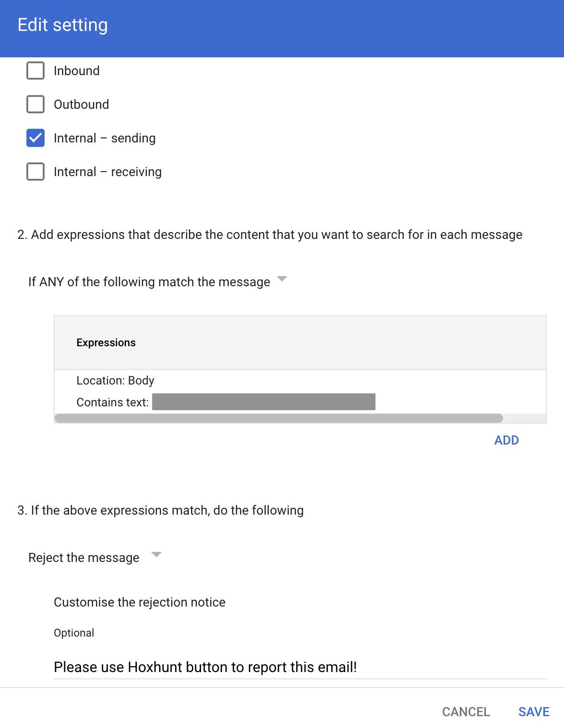This screenshot has height=728, width=564.
Task: Grab the expressions table horizontal scrollbar thumb
Action: 278,418
